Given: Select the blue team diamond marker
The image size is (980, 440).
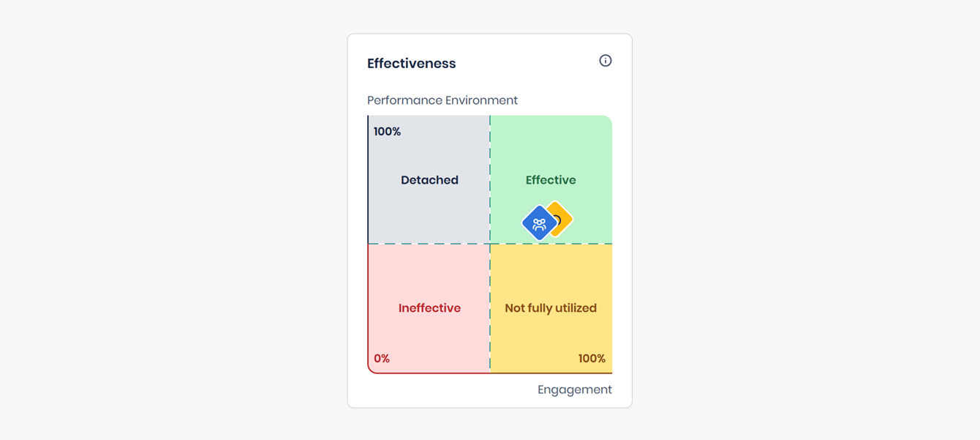Looking at the screenshot, I should [x=538, y=224].
